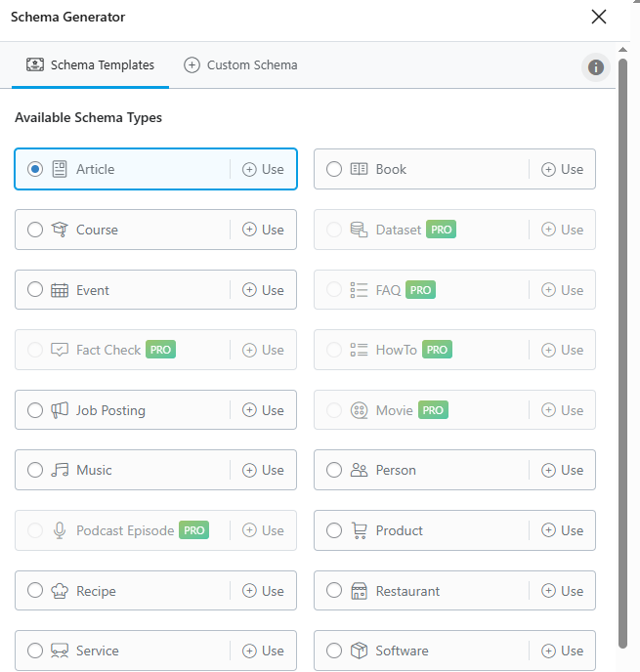640x672 pixels.
Task: Choose the Course schema radio button
Action: [35, 230]
